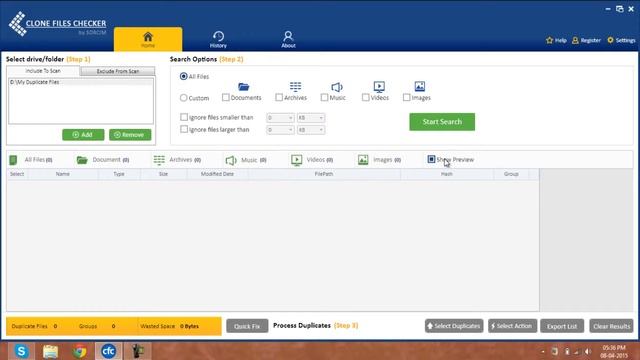Screen dimensions: 640x360
Task: Click the Documents folder icon in Search Options
Action: coord(244,87)
